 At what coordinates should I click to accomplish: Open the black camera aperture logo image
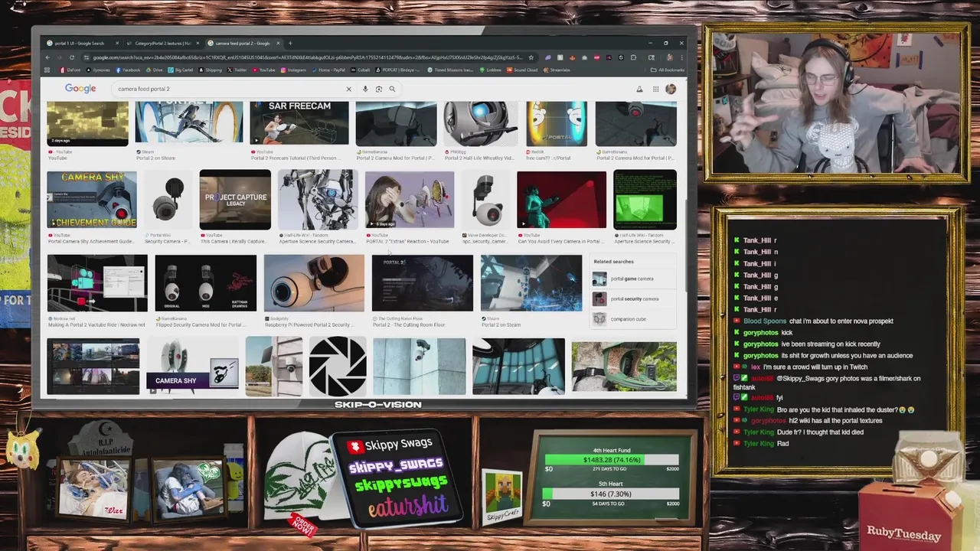tap(338, 366)
